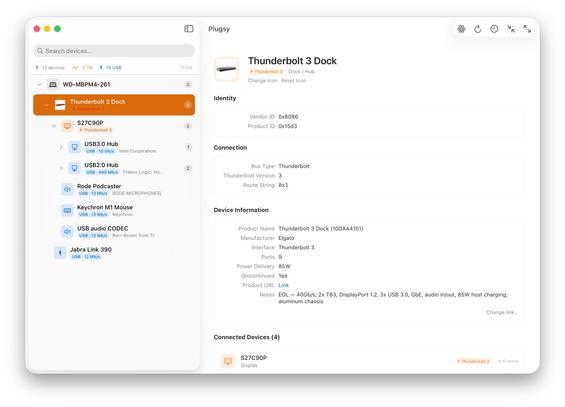Click the magnifier icon in search field

tap(40, 51)
